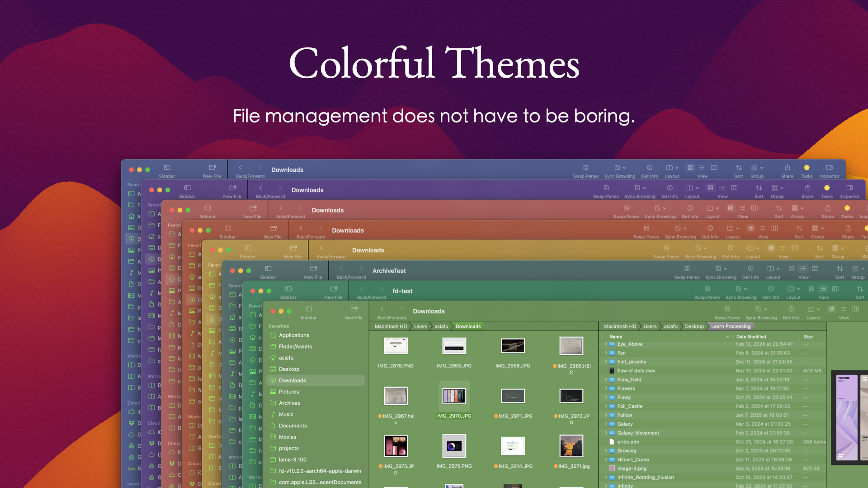Sort by Date Modified column header
The width and height of the screenshot is (868, 488).
tap(751, 337)
